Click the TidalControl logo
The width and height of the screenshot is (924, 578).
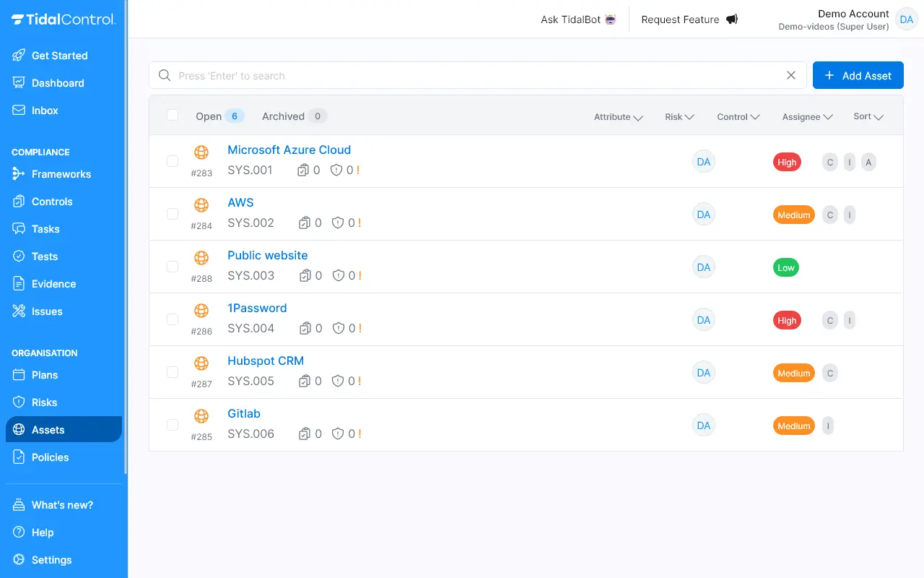pyautogui.click(x=64, y=20)
